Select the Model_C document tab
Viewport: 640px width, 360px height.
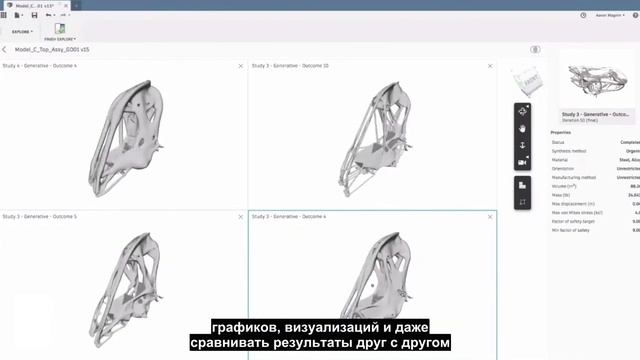(34, 6)
